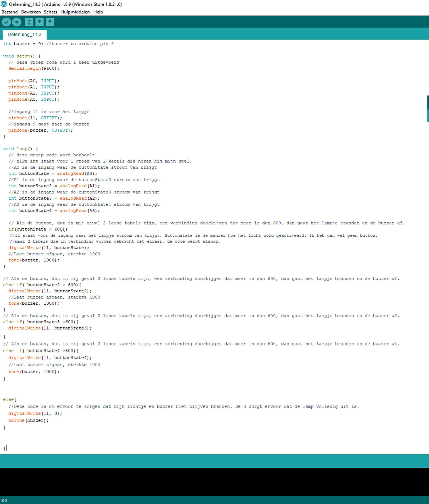Screen dimensions: 429x504
Task: Click 'int buttonState3 = analogRead(A2);' line
Action: 54,198
